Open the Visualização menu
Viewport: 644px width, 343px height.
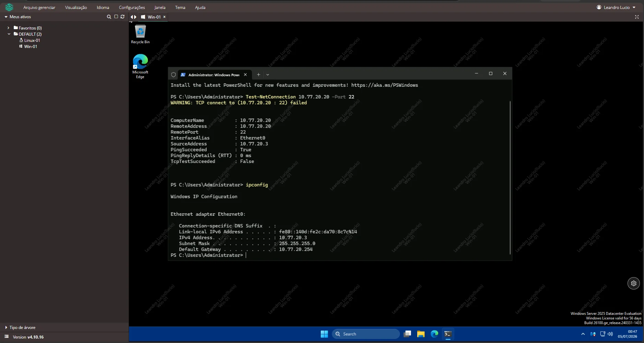pos(76,7)
